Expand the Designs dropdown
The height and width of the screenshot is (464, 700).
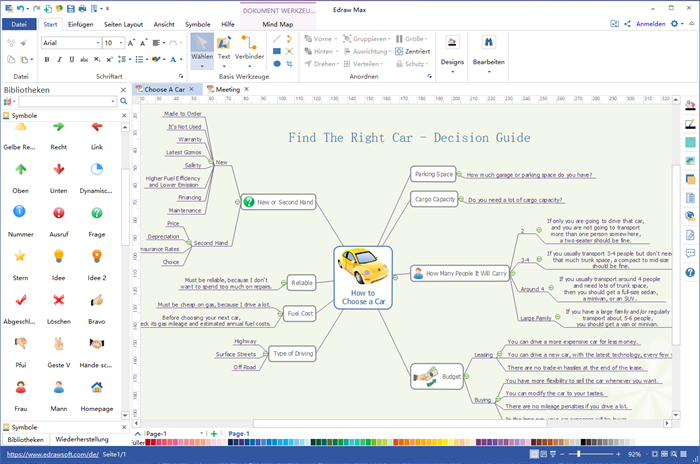452,50
